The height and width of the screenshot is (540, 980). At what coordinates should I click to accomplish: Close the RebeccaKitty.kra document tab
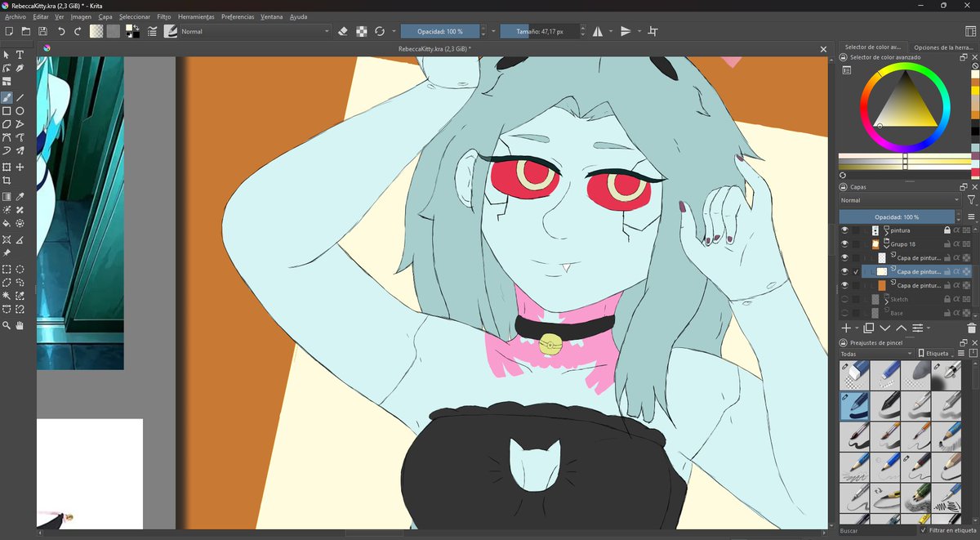pyautogui.click(x=824, y=49)
